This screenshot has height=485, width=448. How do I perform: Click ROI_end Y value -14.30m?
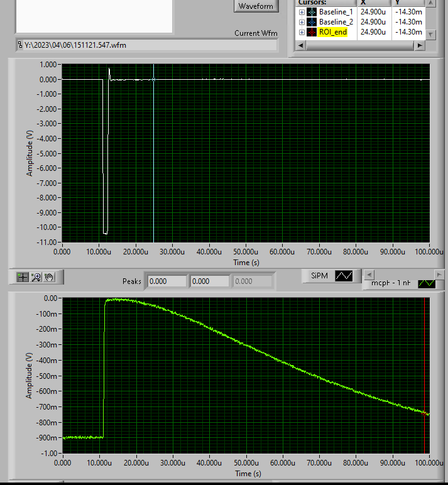coord(408,32)
